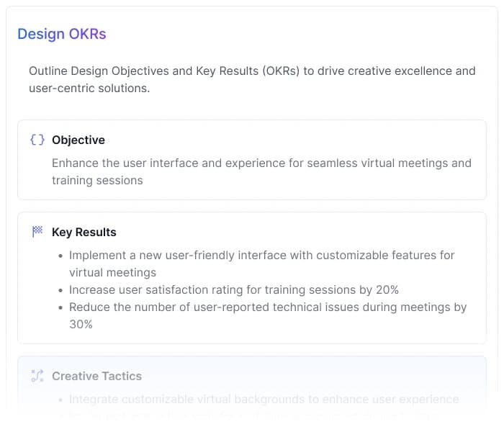Click the curly braces Objective icon
Image resolution: width=504 pixels, height=432 pixels.
pyautogui.click(x=37, y=140)
